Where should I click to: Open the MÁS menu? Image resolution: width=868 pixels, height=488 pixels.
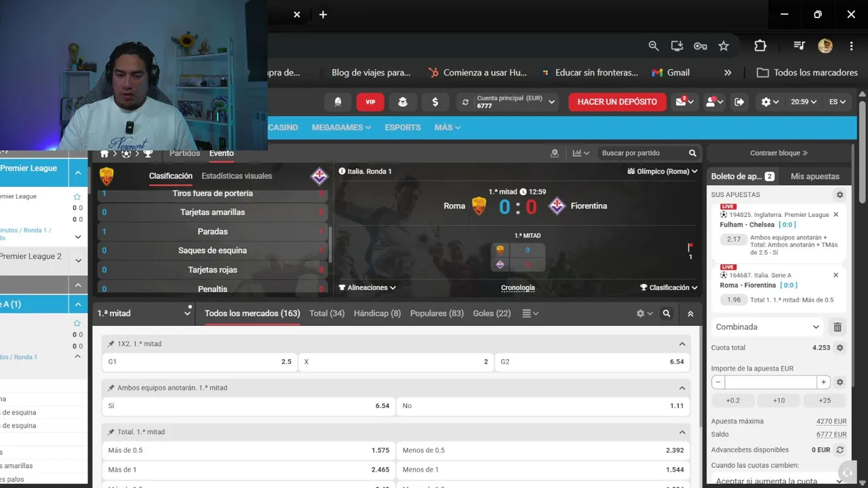(448, 127)
